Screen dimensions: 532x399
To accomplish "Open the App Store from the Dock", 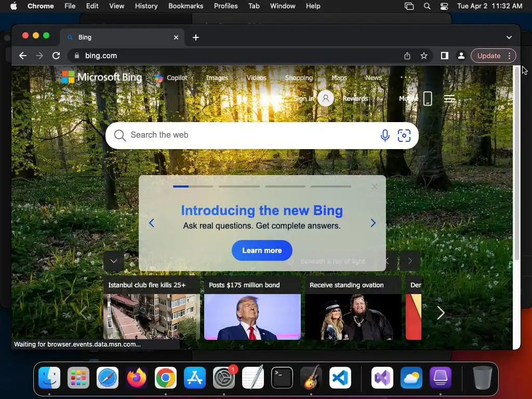I will [x=195, y=378].
